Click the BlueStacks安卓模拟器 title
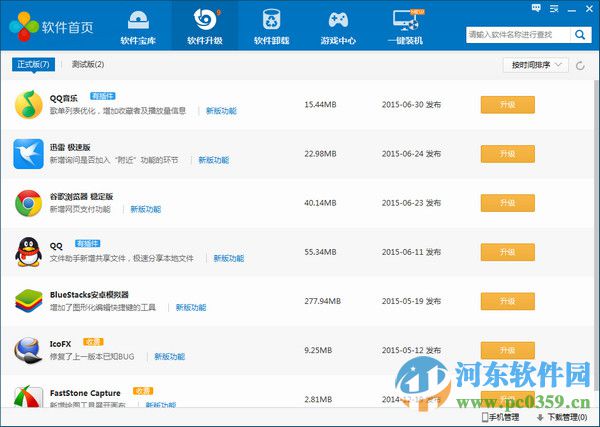600x427 pixels. click(89, 295)
